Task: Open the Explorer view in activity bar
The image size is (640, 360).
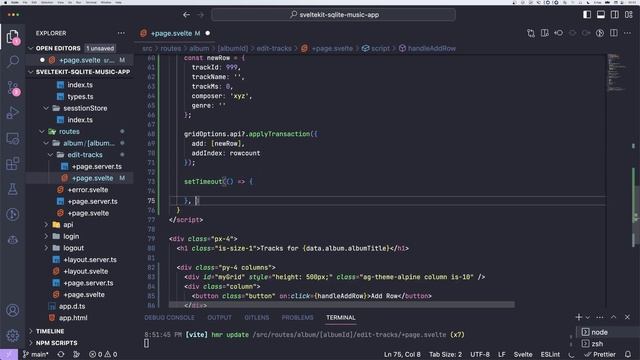Action: [x=13, y=37]
